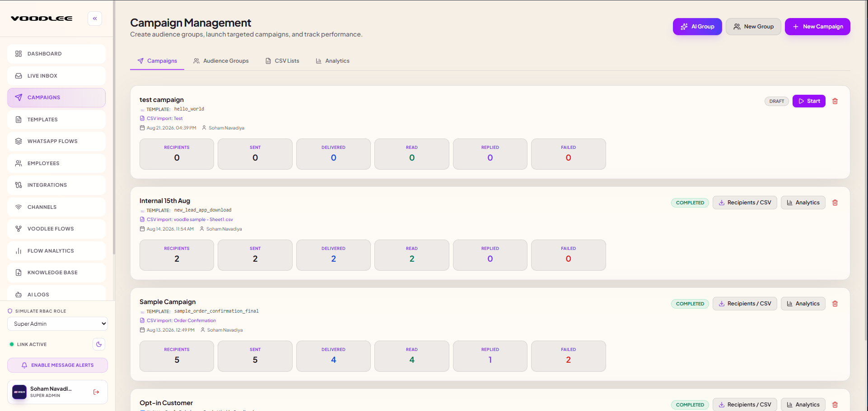Click the page vertical scrollbar

(x=866, y=171)
